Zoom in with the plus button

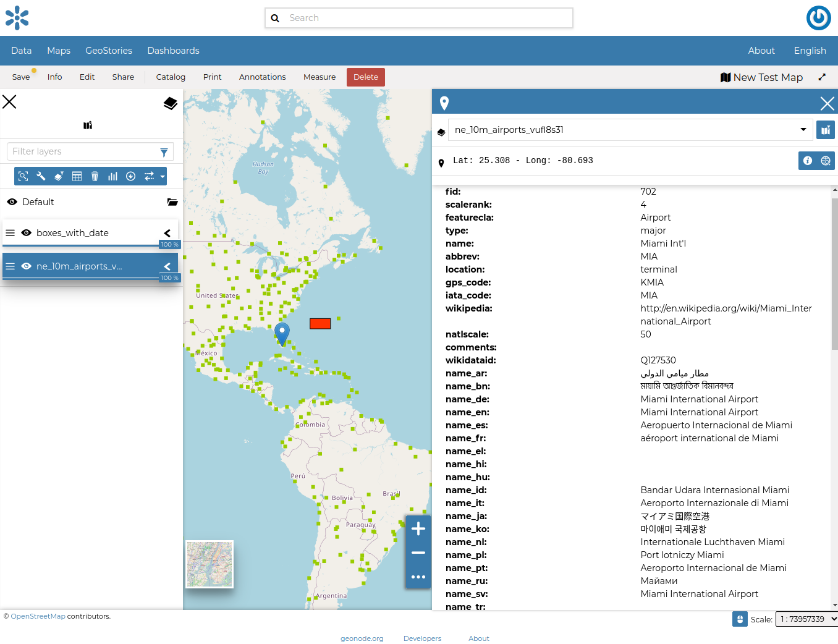pos(418,528)
